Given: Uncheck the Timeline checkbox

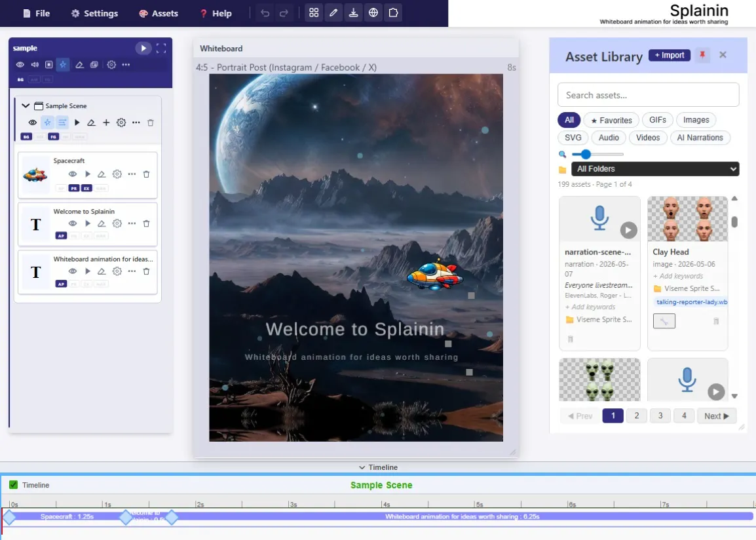Looking at the screenshot, I should (14, 484).
